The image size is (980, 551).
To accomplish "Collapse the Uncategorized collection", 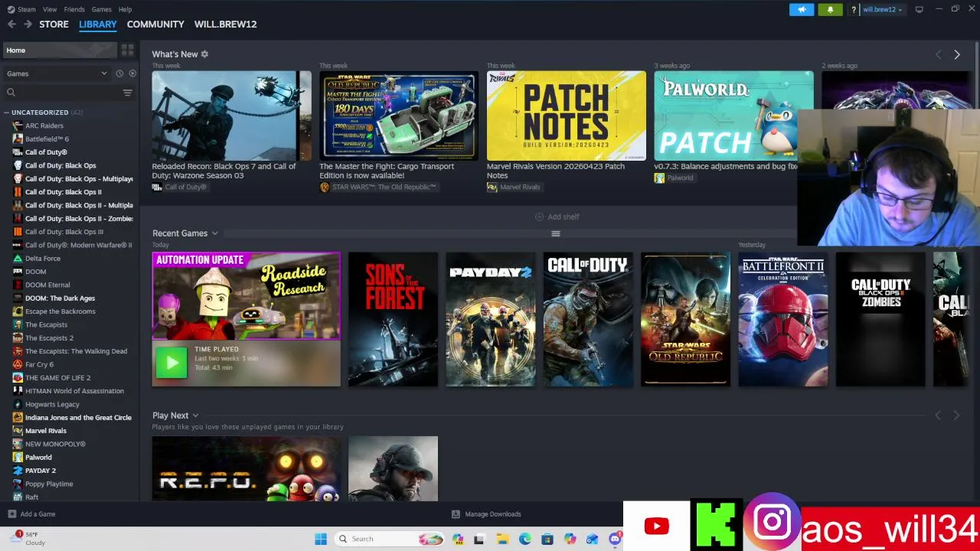I will click(x=6, y=112).
